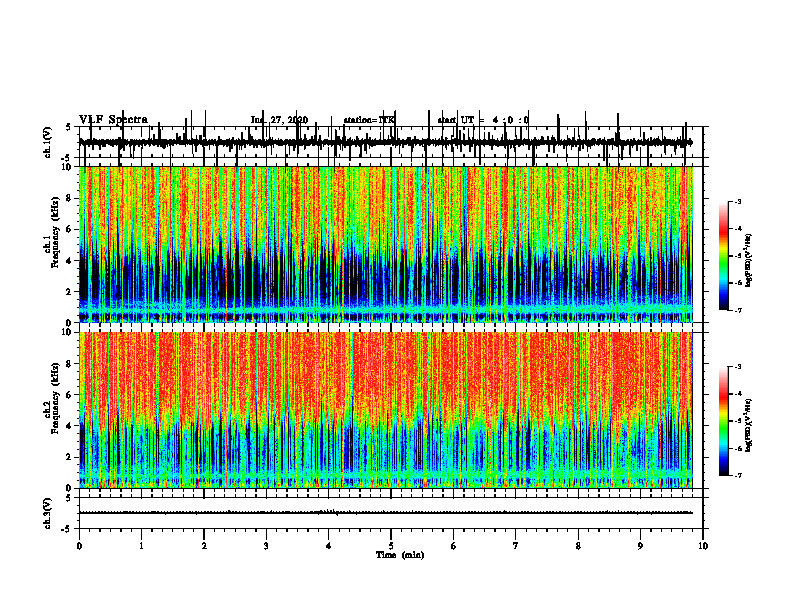Image resolution: width=792 pixels, height=612 pixels.
Task: Click the "-7" label on ch.1 colorbar
Action: [738, 310]
